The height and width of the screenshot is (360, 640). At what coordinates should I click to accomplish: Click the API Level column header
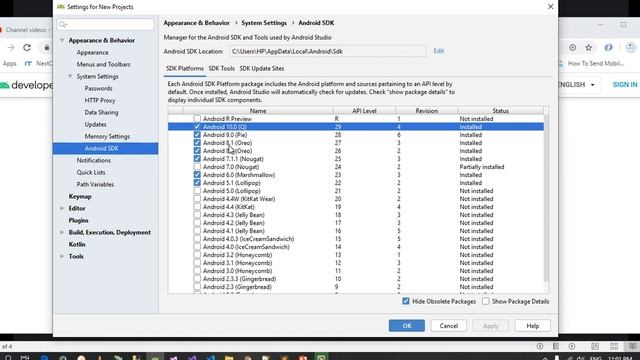364,111
